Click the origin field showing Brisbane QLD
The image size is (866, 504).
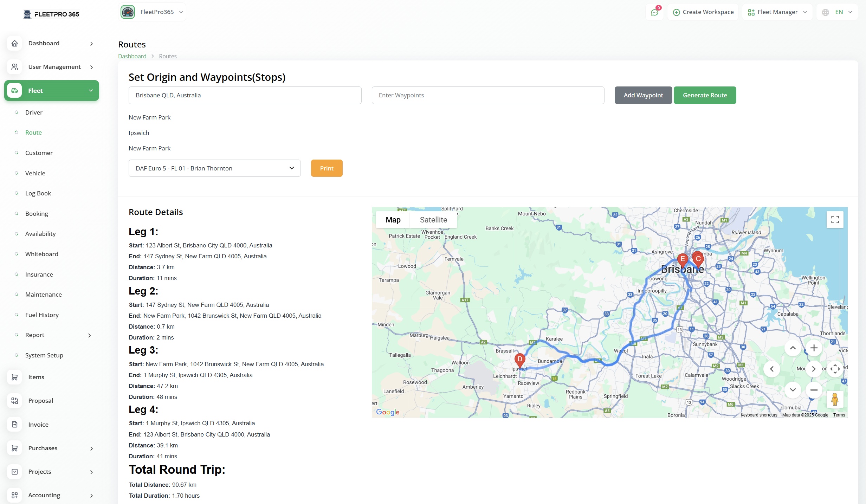tap(245, 95)
